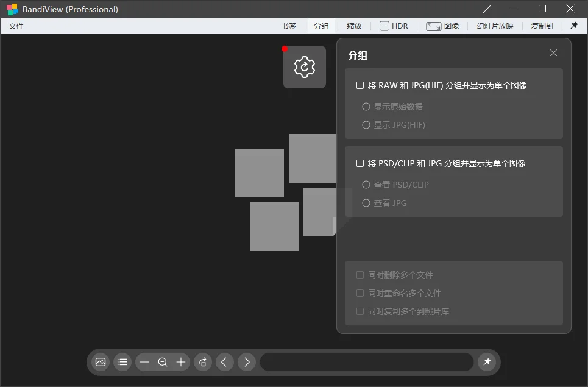Select 查看 PSD/CLIP radio button
The image size is (588, 387).
coord(366,185)
